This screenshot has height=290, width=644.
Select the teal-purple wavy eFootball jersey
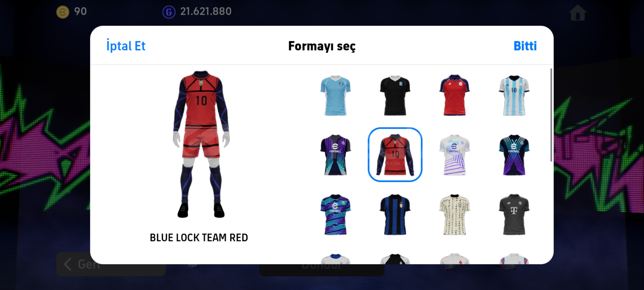click(x=335, y=215)
